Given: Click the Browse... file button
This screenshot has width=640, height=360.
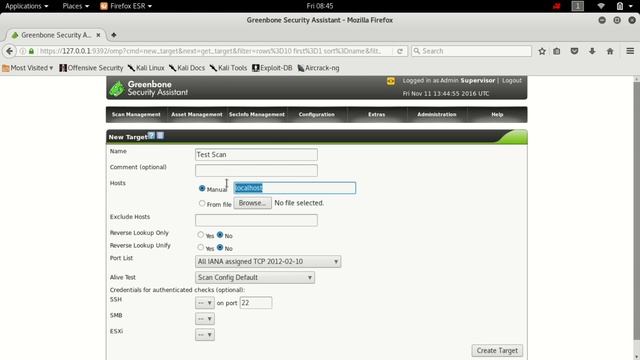Looking at the screenshot, I should pos(253,203).
